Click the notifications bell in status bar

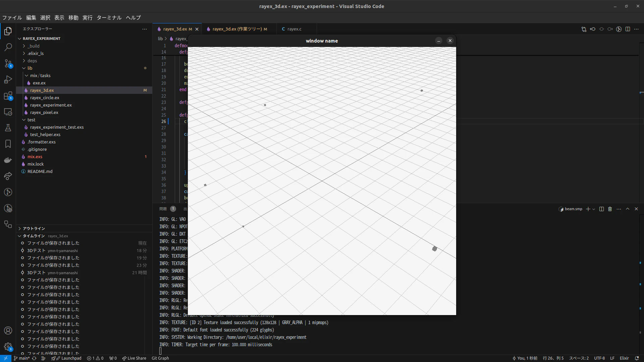click(637, 358)
